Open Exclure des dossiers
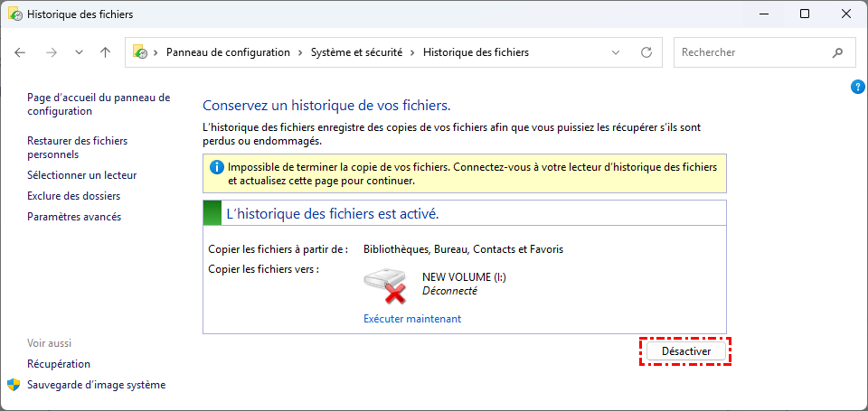 [73, 196]
